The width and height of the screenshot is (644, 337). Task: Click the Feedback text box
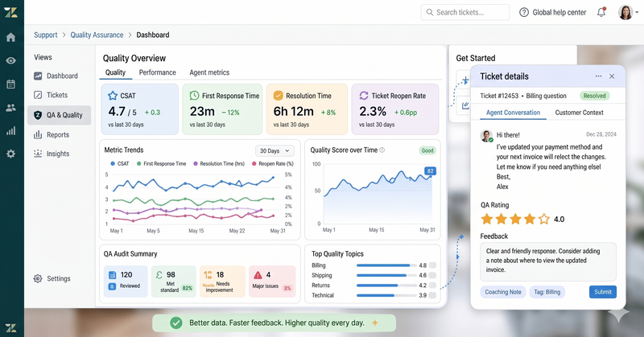point(548,261)
